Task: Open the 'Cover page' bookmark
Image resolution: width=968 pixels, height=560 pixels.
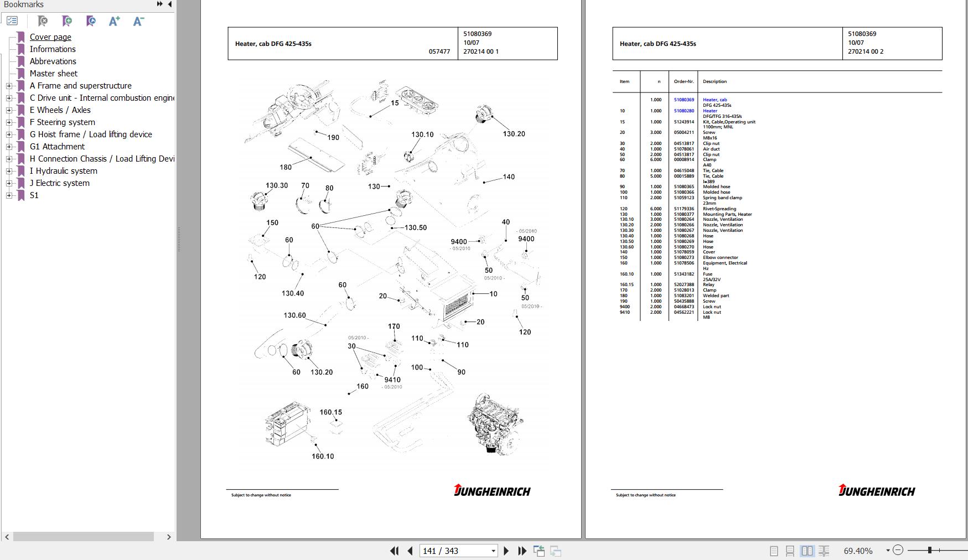Action: tap(50, 37)
